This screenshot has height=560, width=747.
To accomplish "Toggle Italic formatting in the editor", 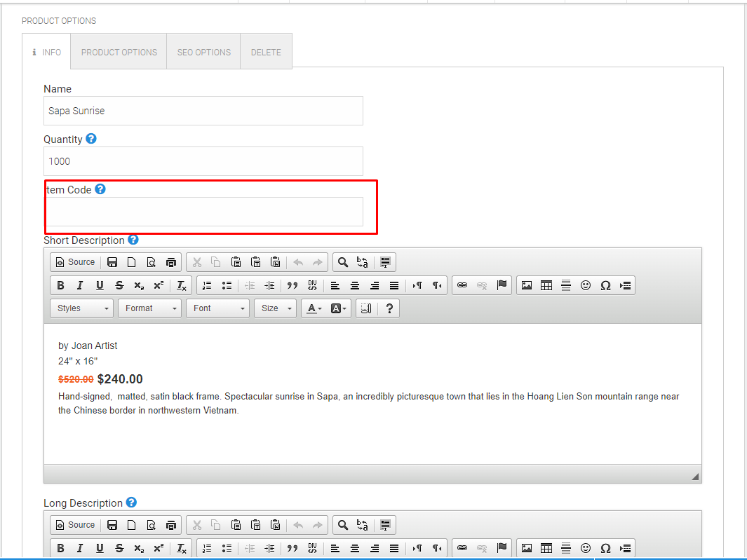I will tap(80, 285).
